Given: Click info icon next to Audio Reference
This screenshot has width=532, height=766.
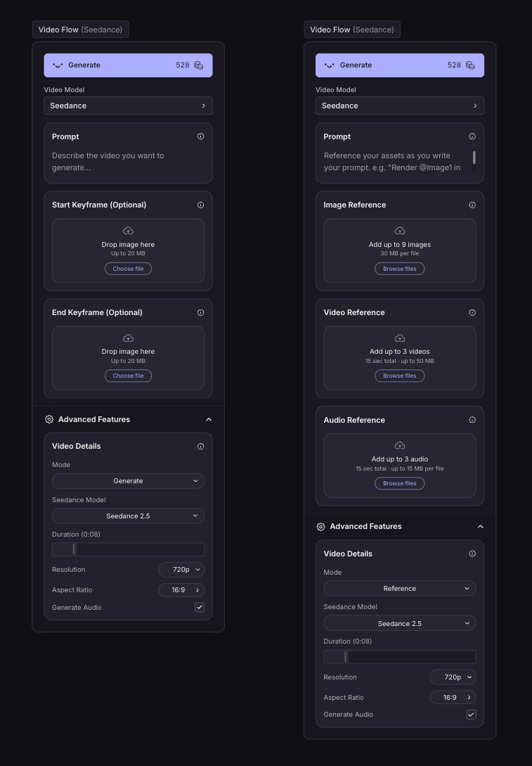Looking at the screenshot, I should (x=472, y=420).
